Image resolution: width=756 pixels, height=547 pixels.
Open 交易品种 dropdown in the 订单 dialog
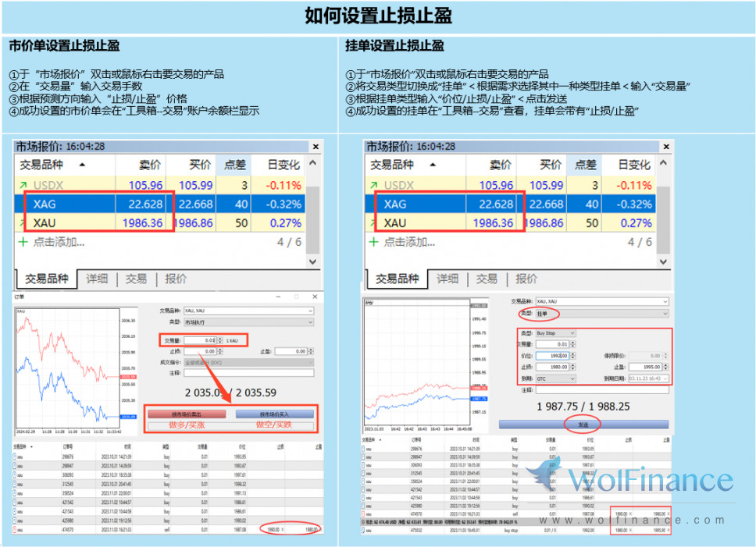(249, 311)
